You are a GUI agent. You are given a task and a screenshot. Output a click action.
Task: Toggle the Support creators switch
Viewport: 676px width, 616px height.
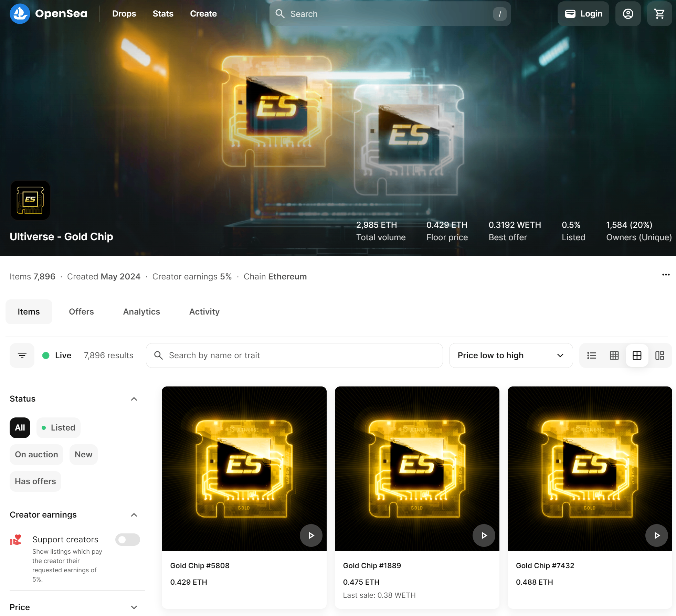coord(128,540)
